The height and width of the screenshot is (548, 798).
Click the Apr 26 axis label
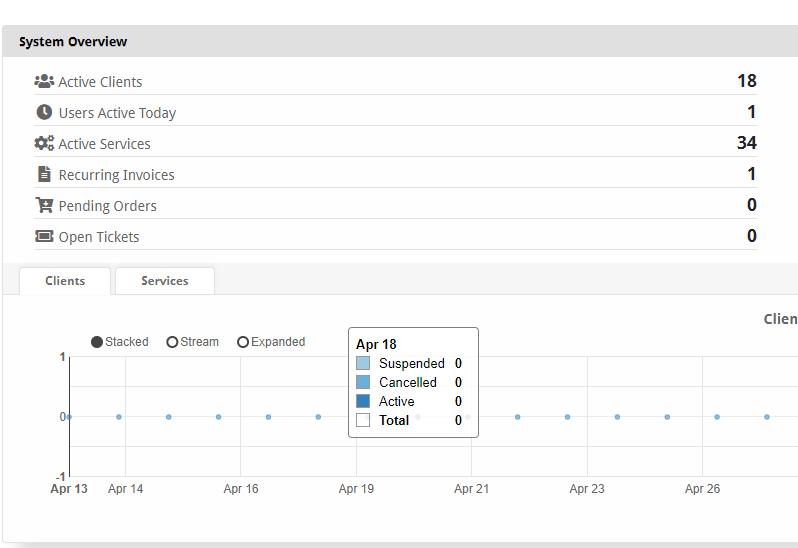pos(702,489)
